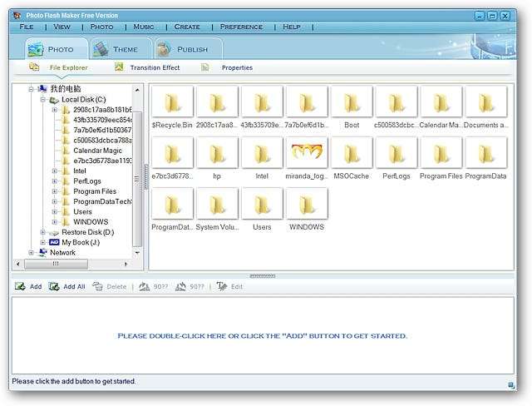Open the Preference menu
Screen dimensions: 532x406
point(241,27)
